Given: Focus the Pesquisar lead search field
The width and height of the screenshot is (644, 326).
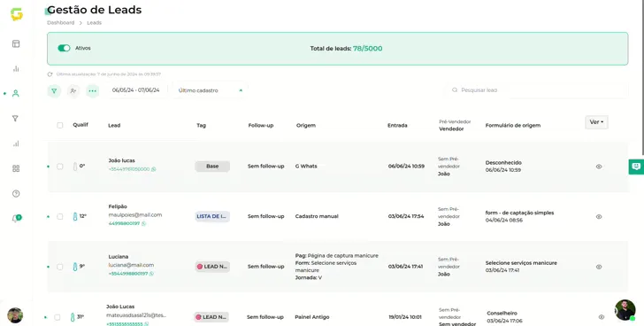Looking at the screenshot, I should 537,90.
